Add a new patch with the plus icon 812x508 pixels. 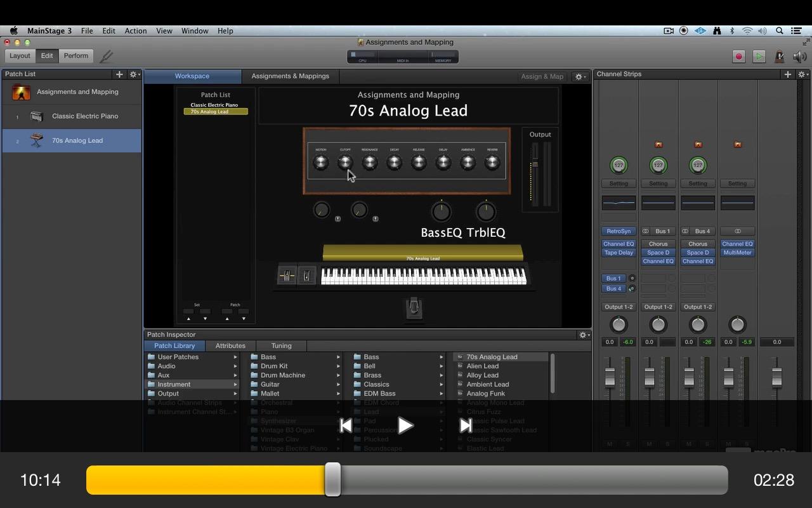[119, 74]
